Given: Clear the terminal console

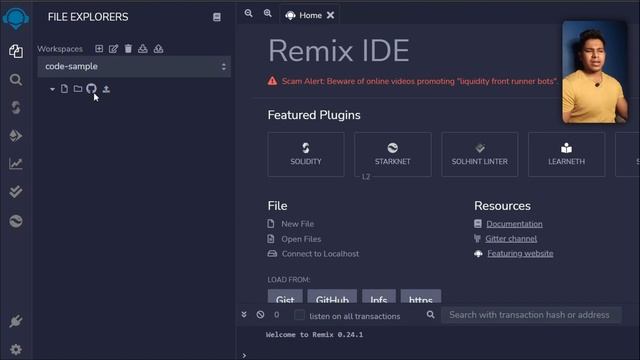Looking at the screenshot, I should pyautogui.click(x=260, y=315).
